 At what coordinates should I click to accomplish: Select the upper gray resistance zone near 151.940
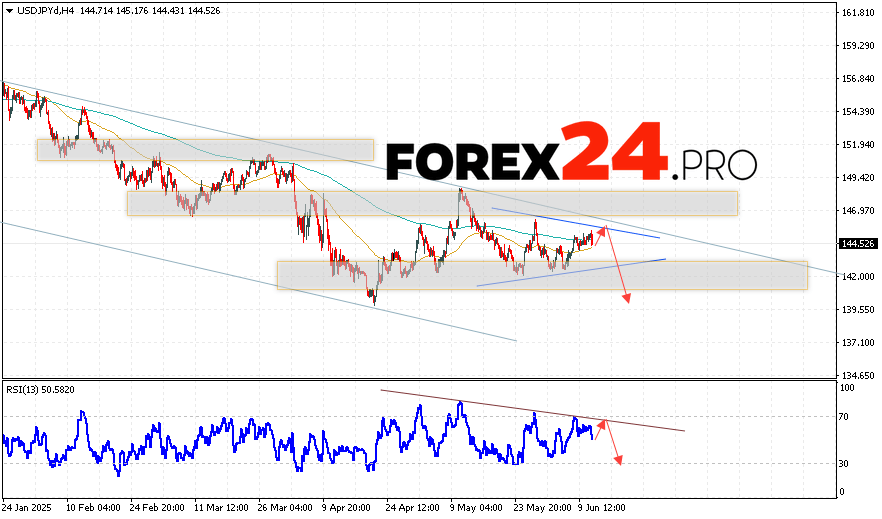pos(205,150)
